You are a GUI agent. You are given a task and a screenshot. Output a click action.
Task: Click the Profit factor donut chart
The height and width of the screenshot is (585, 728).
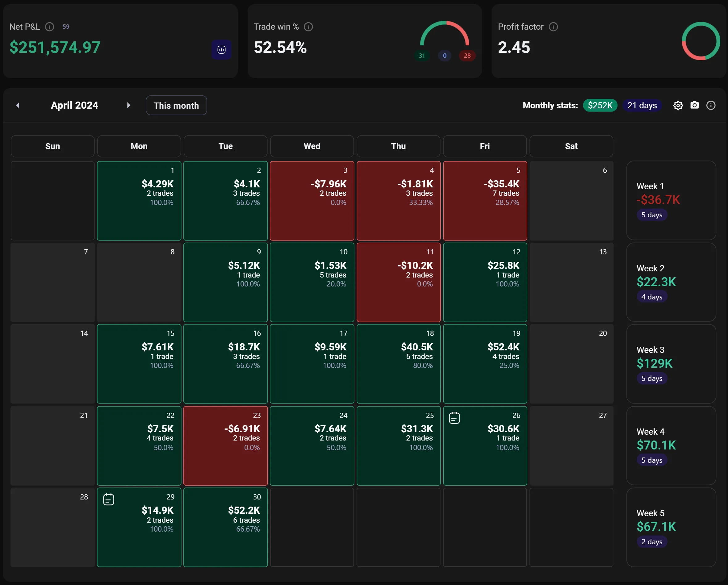point(701,41)
